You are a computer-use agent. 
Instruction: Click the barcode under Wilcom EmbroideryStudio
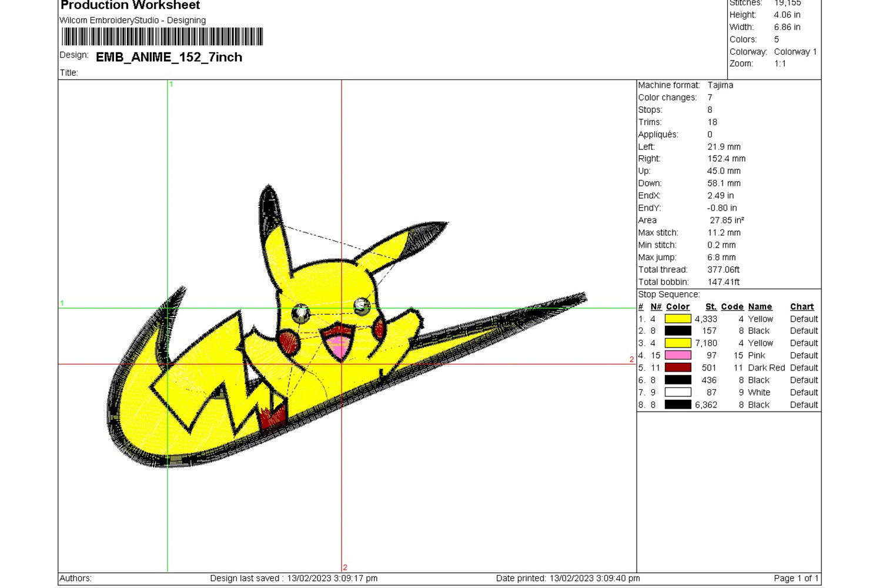click(x=162, y=36)
